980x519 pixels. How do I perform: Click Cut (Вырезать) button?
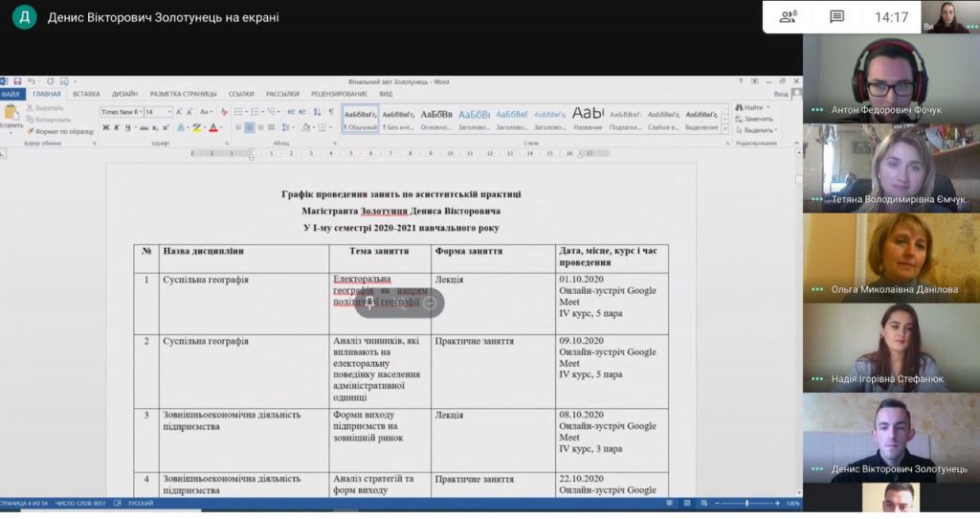coord(45,108)
